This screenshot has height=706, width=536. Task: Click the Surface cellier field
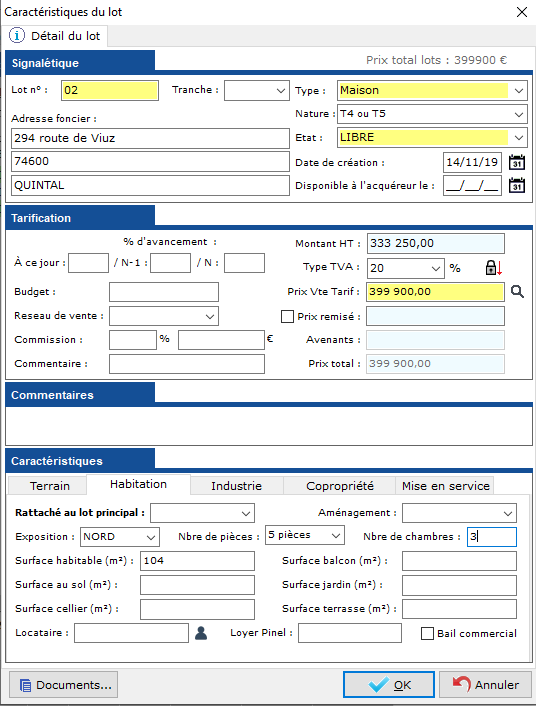pos(197,609)
